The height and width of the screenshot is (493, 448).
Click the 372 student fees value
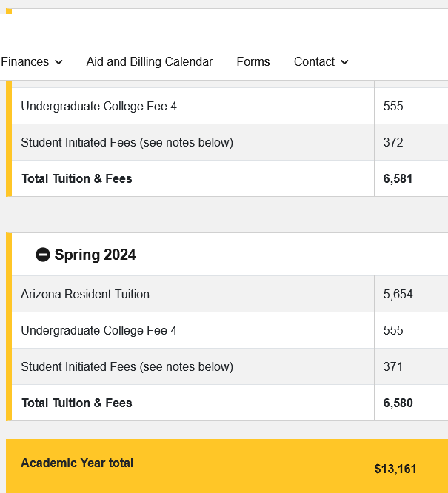tap(393, 142)
